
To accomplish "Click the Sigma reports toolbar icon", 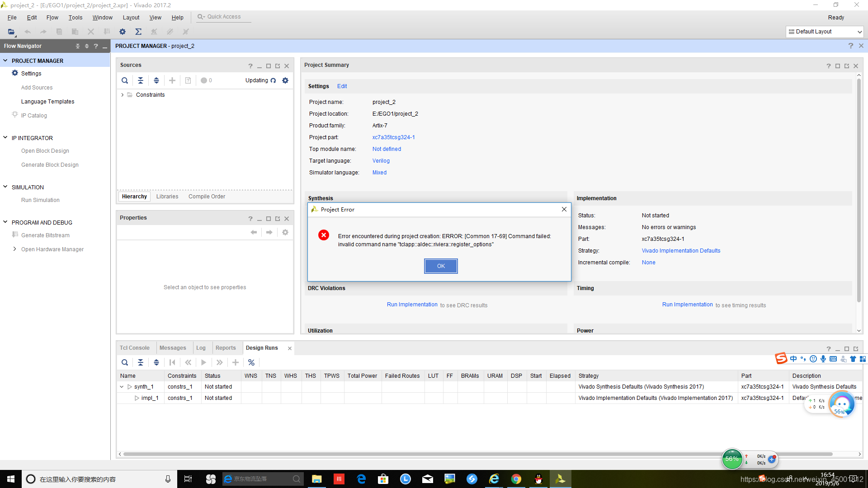I will click(x=138, y=32).
